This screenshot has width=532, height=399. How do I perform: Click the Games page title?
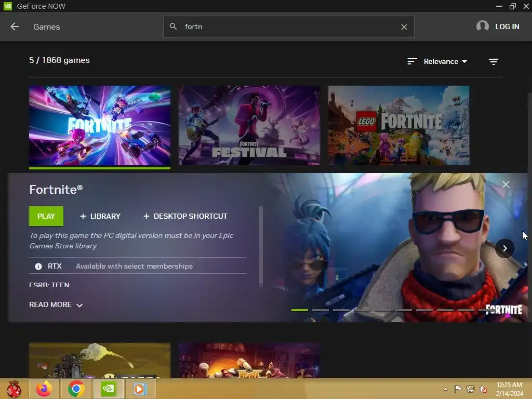[46, 27]
